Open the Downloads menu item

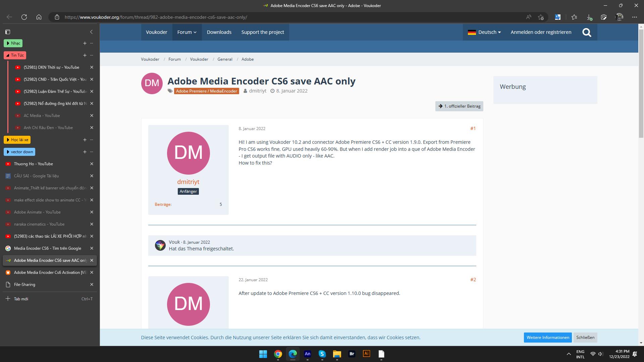tap(219, 32)
